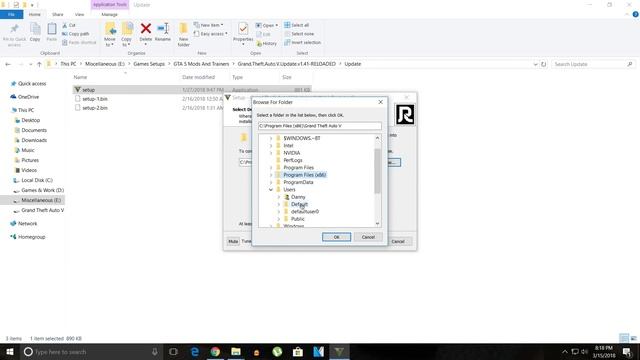Select the defaultuser0 folder

305,212
